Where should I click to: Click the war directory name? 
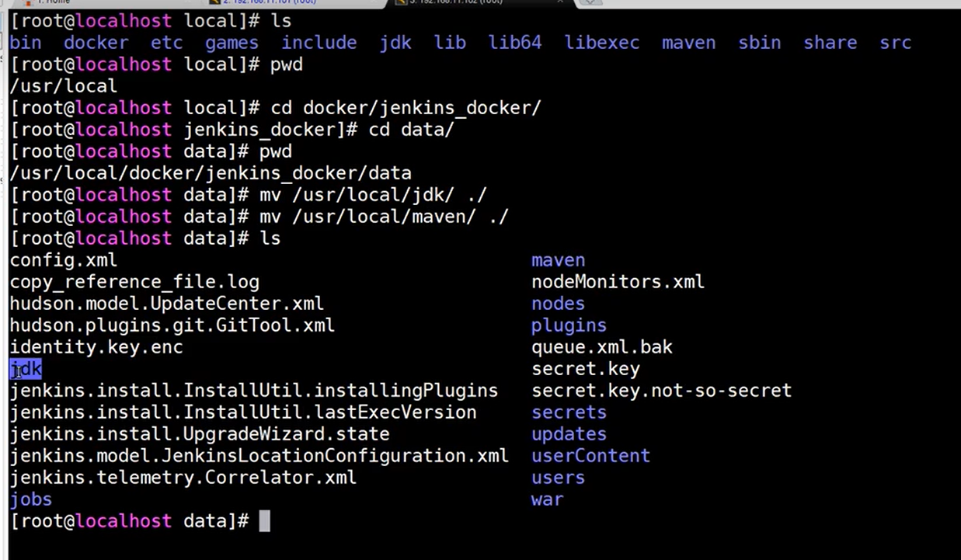coord(548,499)
